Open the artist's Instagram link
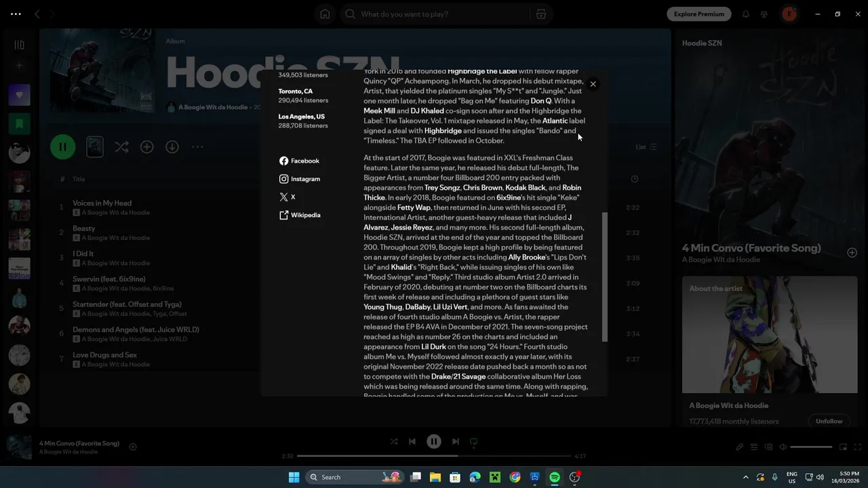 (299, 179)
